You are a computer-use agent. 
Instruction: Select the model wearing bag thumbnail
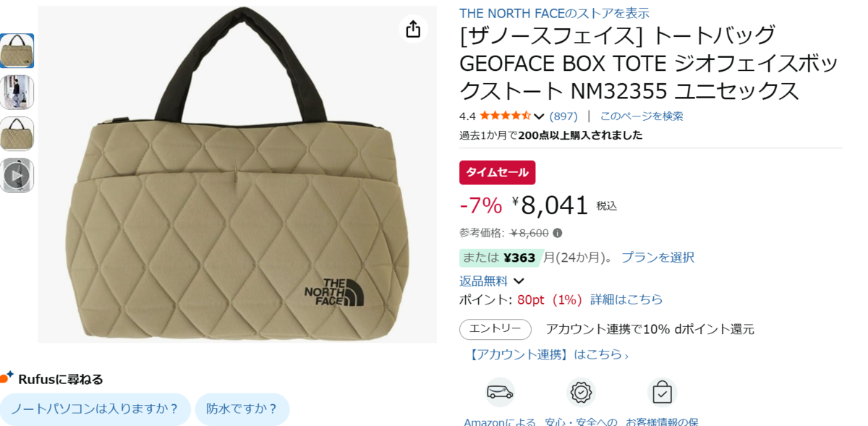[x=17, y=92]
